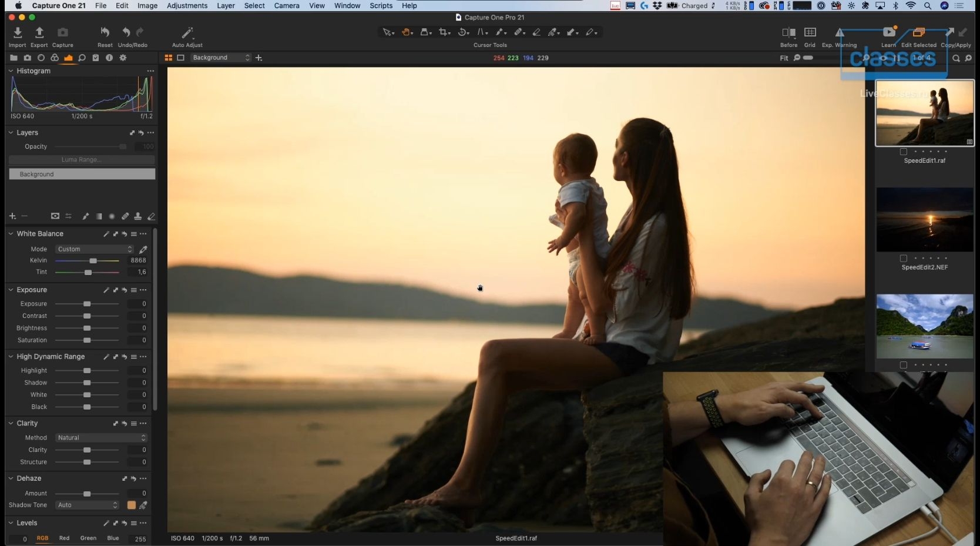Open the Adjustments menu
This screenshot has height=546, width=980.
click(187, 6)
